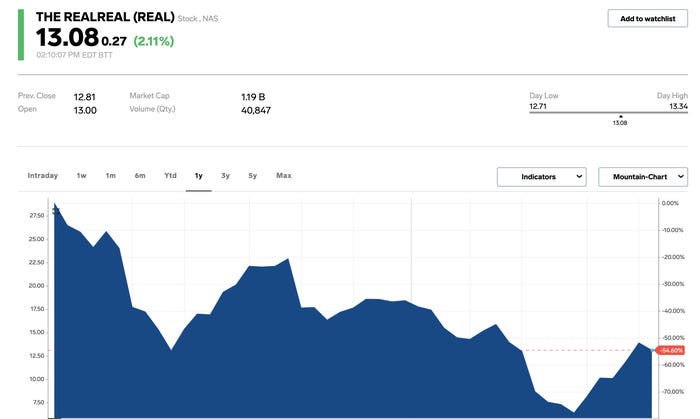The image size is (700, 419).
Task: Click the green (2.11%) change value
Action: pos(154,41)
